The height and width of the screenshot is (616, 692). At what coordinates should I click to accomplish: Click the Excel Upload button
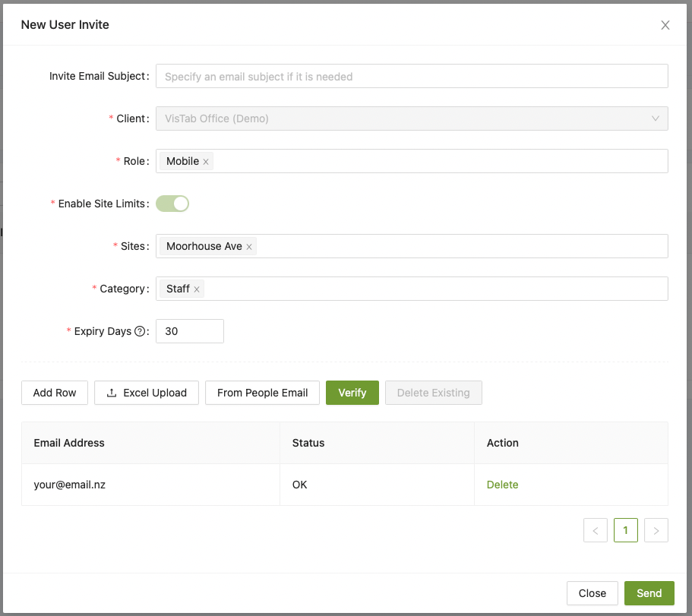[147, 393]
